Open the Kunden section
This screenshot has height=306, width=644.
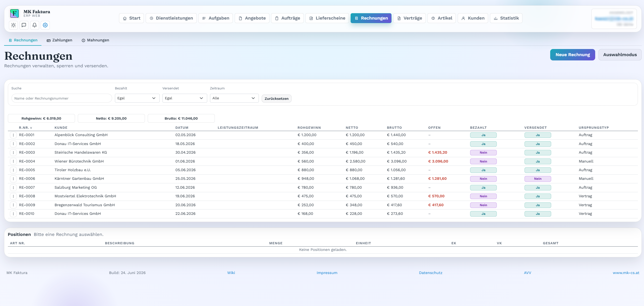coord(473,18)
